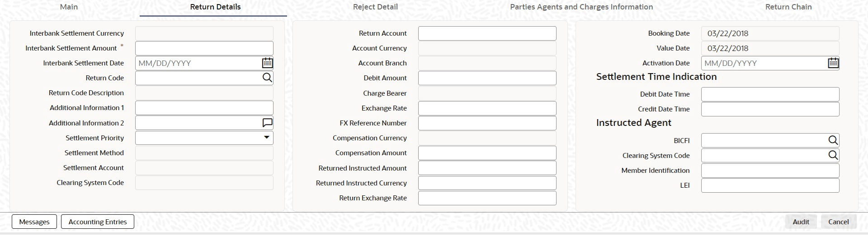
Task: Click the Messages button
Action: tap(34, 222)
